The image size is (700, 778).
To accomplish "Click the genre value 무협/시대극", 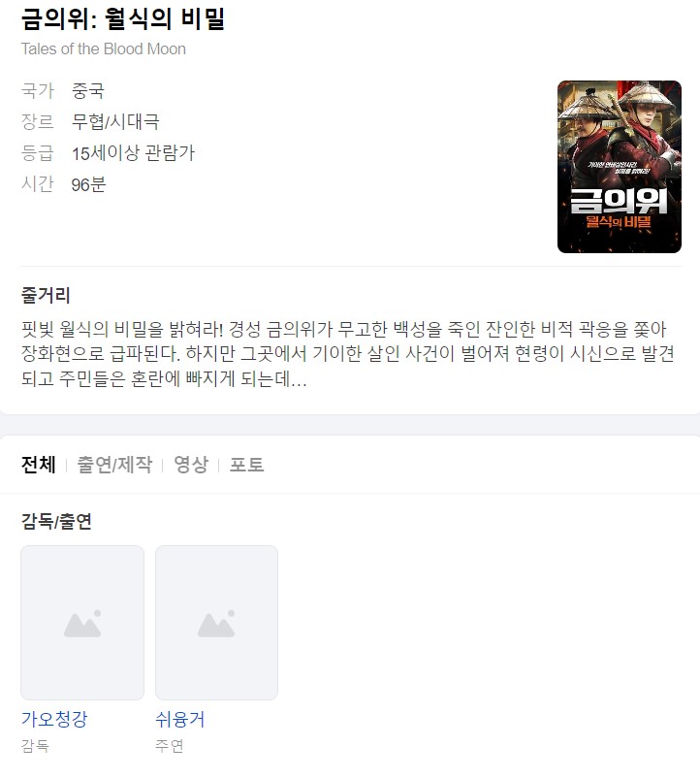I will [115, 122].
